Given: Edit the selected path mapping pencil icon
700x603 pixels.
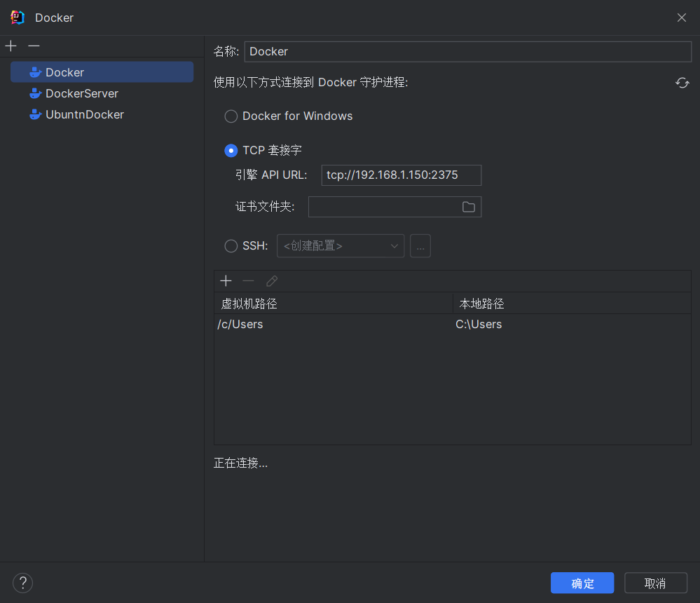Looking at the screenshot, I should click(x=272, y=281).
